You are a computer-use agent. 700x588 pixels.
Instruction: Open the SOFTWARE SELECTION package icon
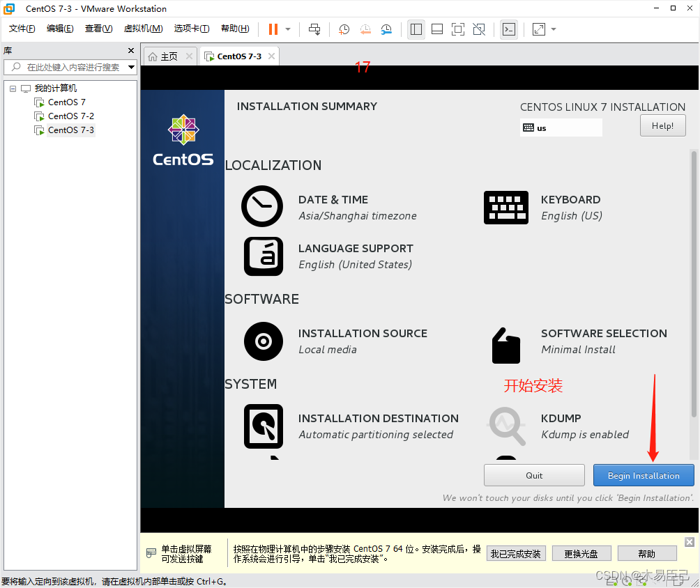(505, 346)
